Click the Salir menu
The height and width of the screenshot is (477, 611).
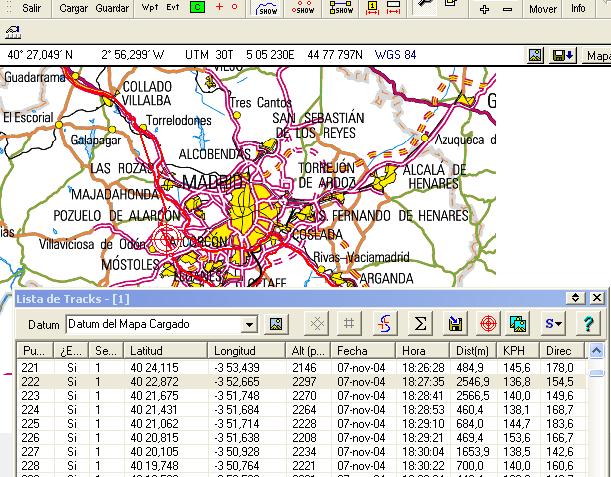(x=31, y=8)
